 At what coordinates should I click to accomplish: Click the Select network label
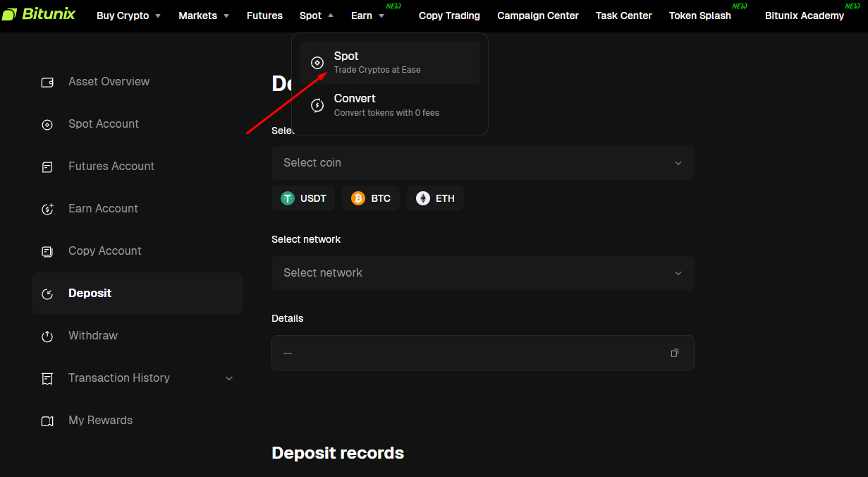click(306, 239)
